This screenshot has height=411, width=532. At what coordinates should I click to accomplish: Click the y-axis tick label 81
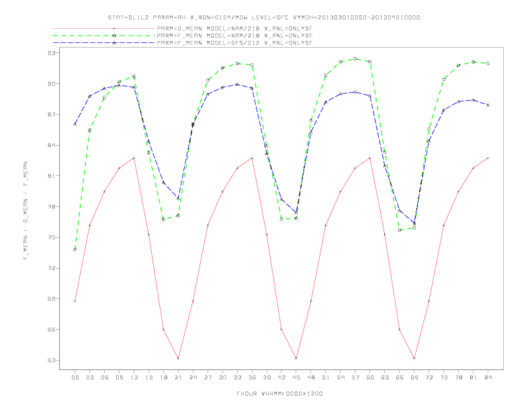click(51, 176)
